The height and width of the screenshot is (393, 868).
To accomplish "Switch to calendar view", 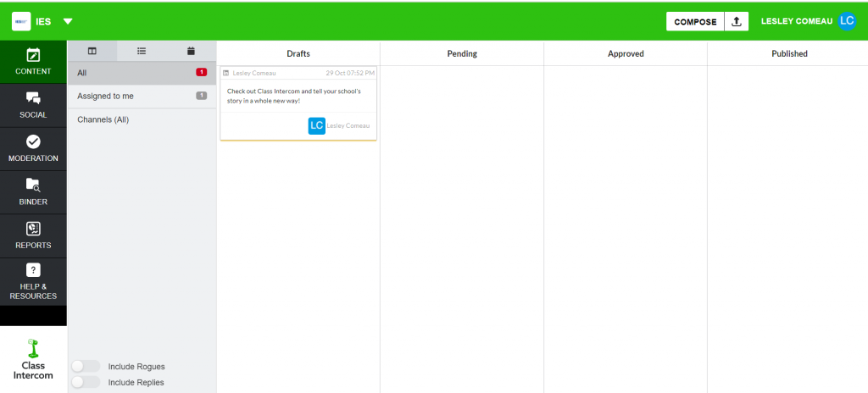I will pyautogui.click(x=191, y=51).
